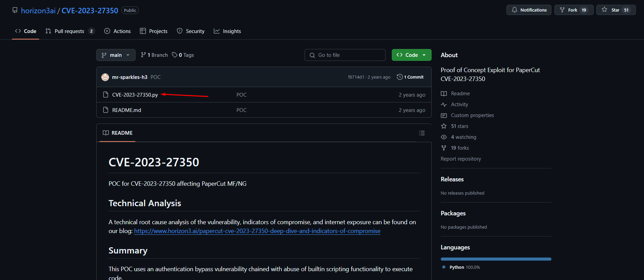Click the branch icon beside 1 Branch

[144, 55]
